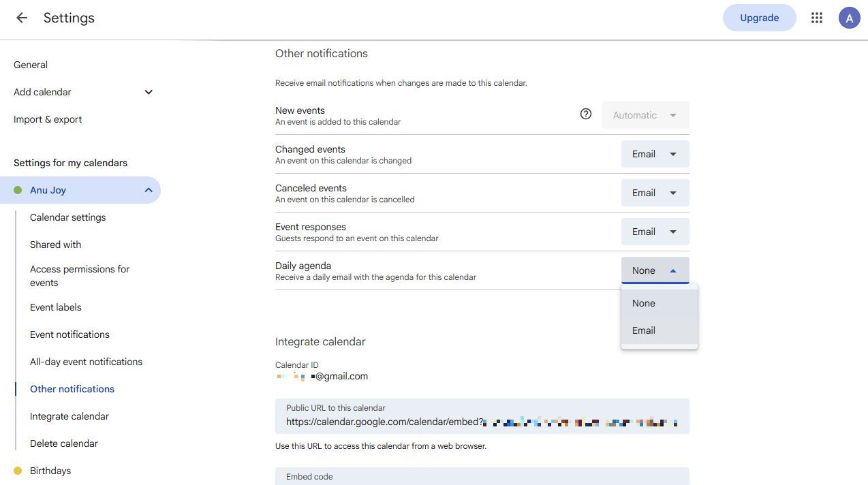Image resolution: width=868 pixels, height=485 pixels.
Task: Click the Other notifications heading
Action: (x=322, y=53)
